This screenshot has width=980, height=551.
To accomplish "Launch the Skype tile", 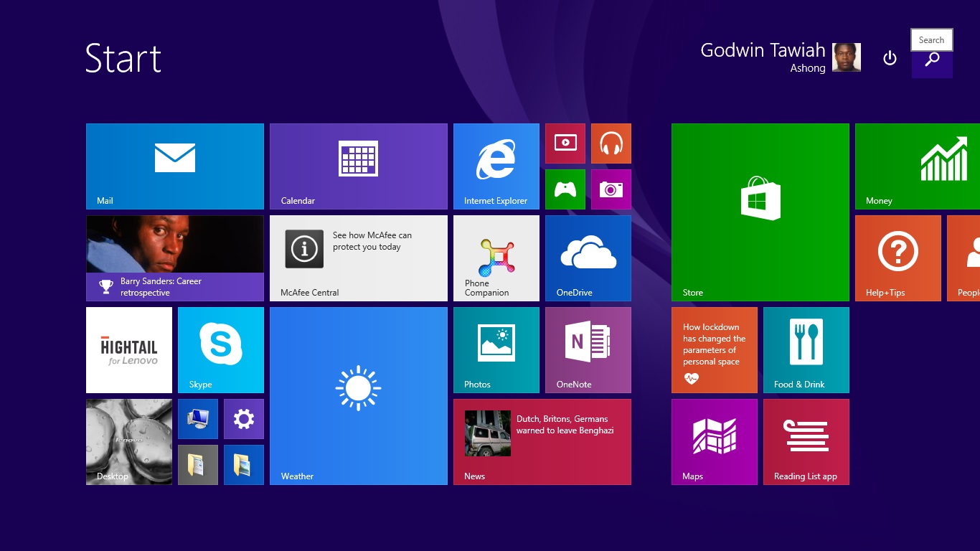I will pos(221,350).
